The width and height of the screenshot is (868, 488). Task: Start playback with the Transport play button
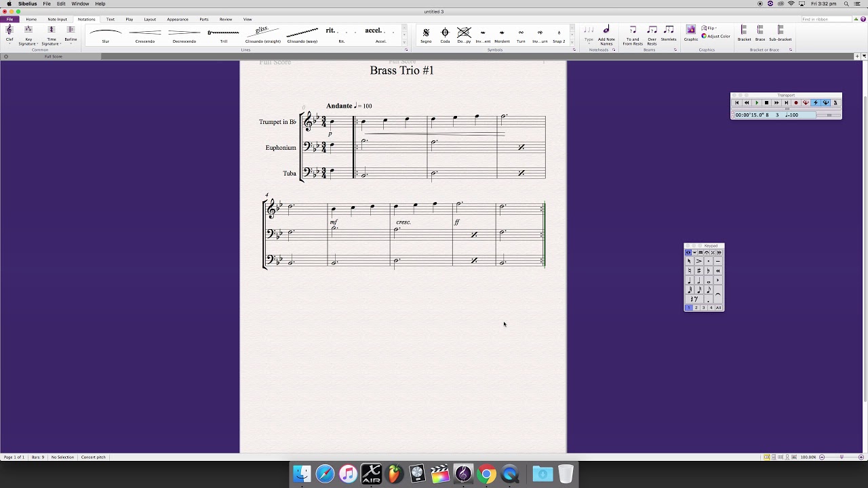tap(757, 103)
